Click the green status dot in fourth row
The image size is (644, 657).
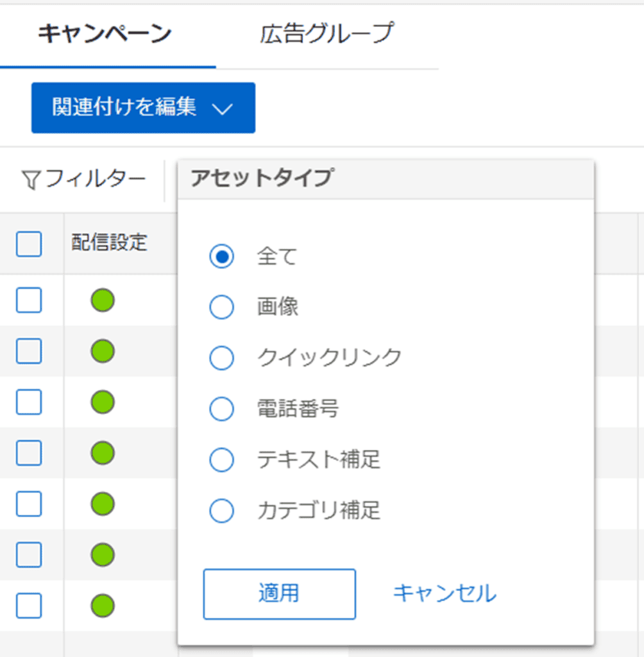pos(103,453)
